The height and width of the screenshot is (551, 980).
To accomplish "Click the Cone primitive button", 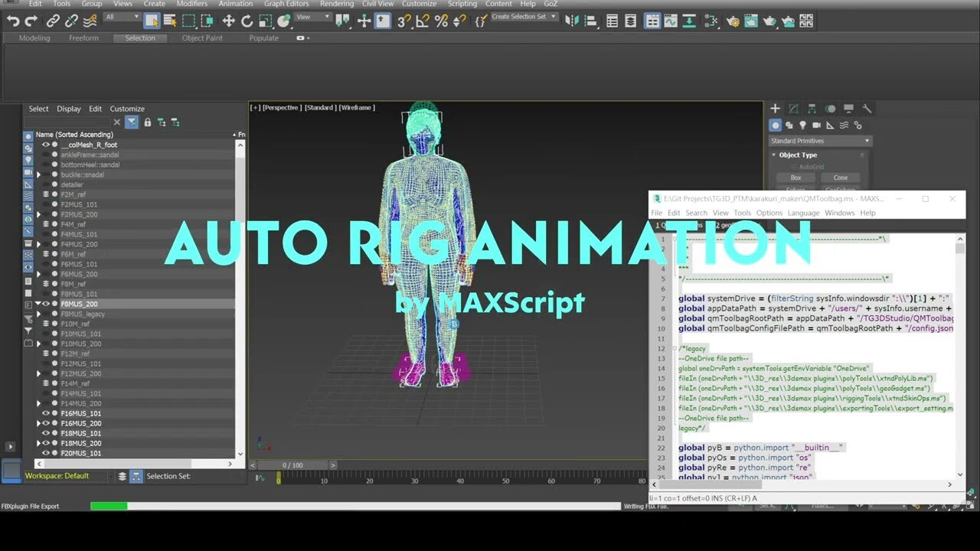I will coord(840,177).
